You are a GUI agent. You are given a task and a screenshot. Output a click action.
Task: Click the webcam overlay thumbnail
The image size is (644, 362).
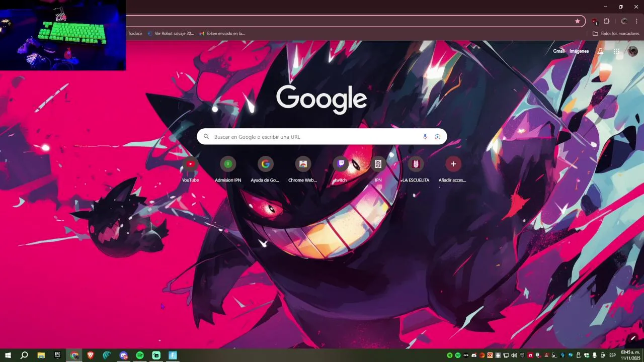(x=63, y=35)
